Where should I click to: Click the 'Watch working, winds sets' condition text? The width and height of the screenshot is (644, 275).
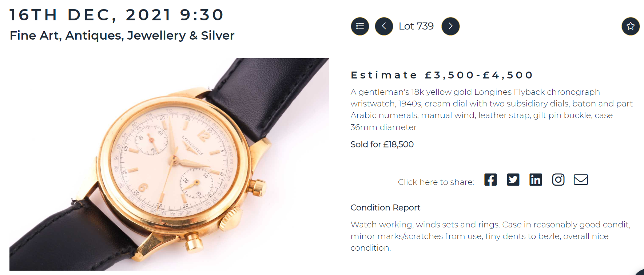click(x=490, y=236)
